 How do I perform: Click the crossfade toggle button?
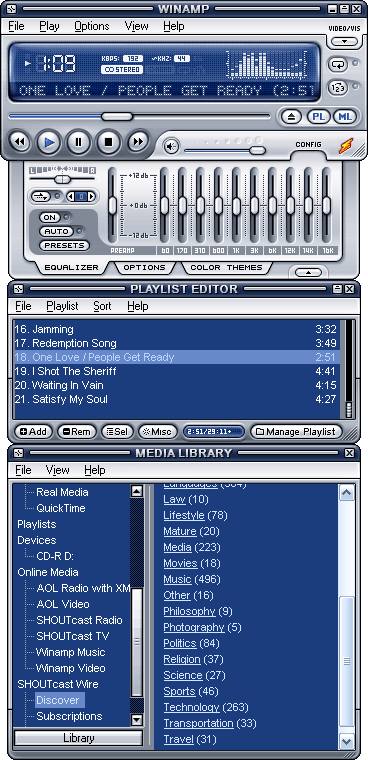pyautogui.click(x=41, y=196)
